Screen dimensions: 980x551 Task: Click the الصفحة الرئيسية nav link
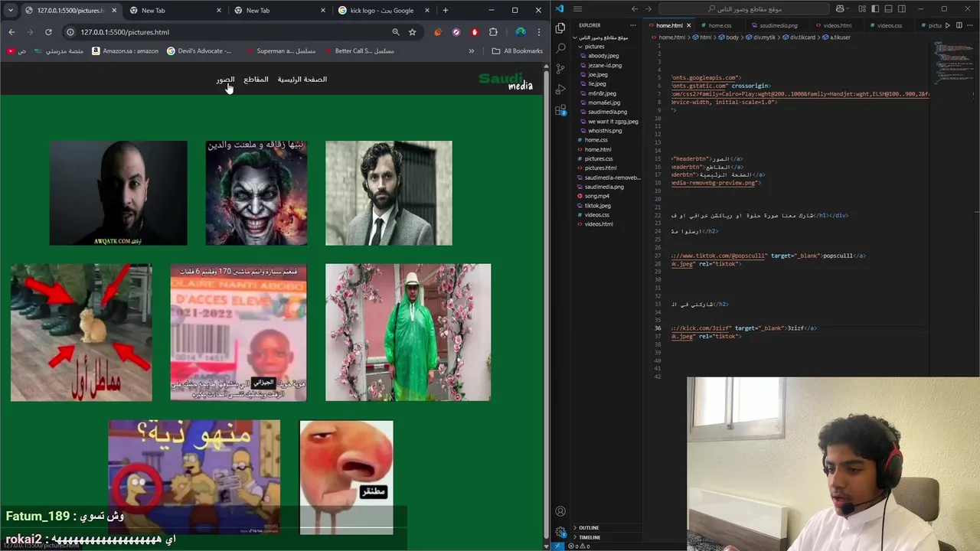coord(302,79)
